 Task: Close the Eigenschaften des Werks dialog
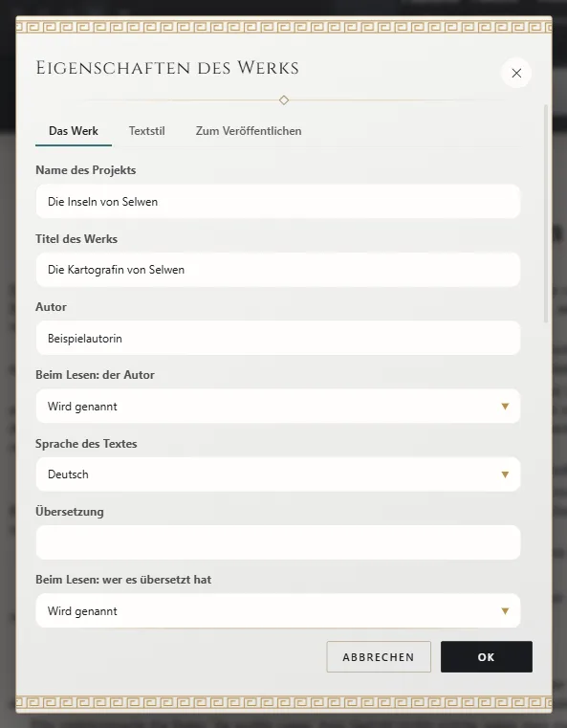coord(516,73)
